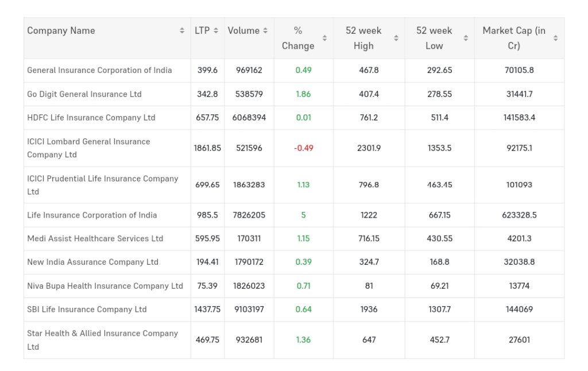Open Go Digit General Insurance Ltd
Screen dimensions: 588x371
(x=84, y=94)
